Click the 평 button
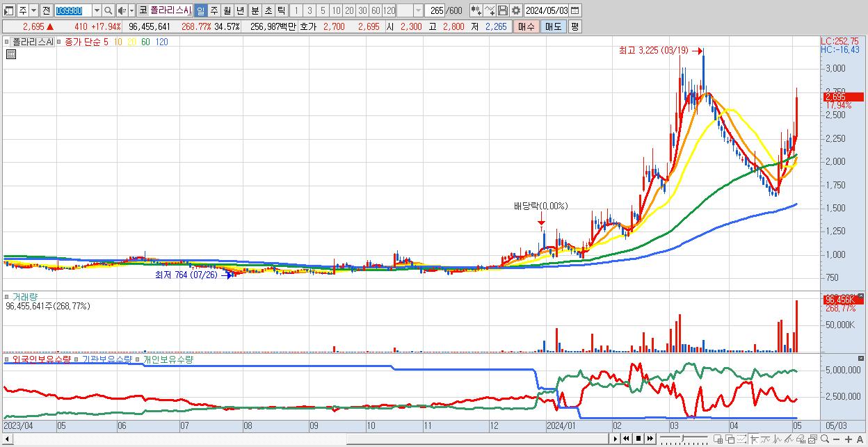This screenshot has height=447, width=868. tap(574, 26)
